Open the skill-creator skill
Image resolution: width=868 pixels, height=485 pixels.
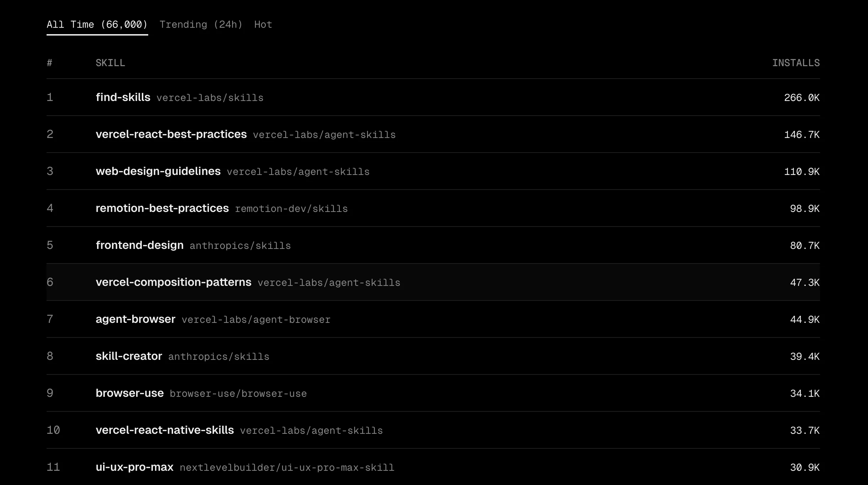tap(129, 356)
